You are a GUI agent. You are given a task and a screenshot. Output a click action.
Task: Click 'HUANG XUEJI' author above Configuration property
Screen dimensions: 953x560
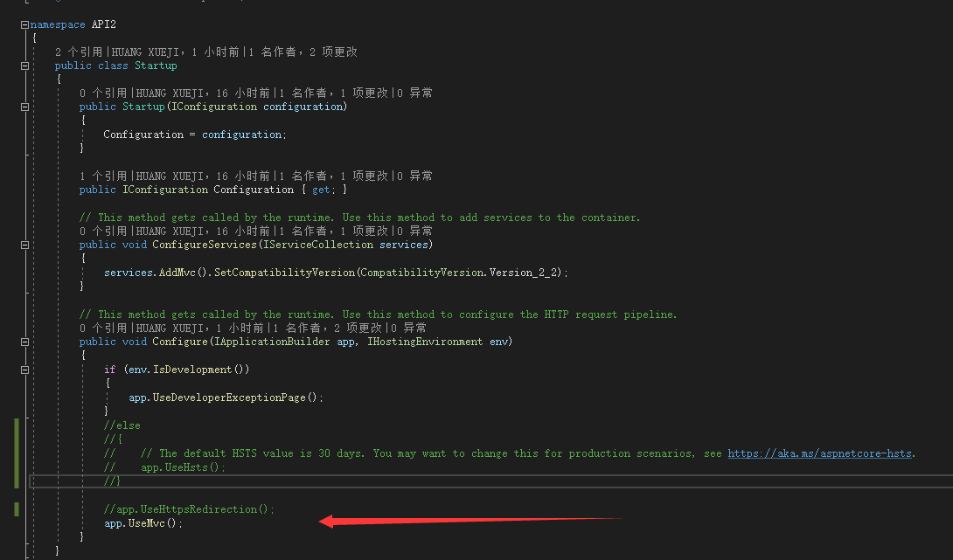170,176
